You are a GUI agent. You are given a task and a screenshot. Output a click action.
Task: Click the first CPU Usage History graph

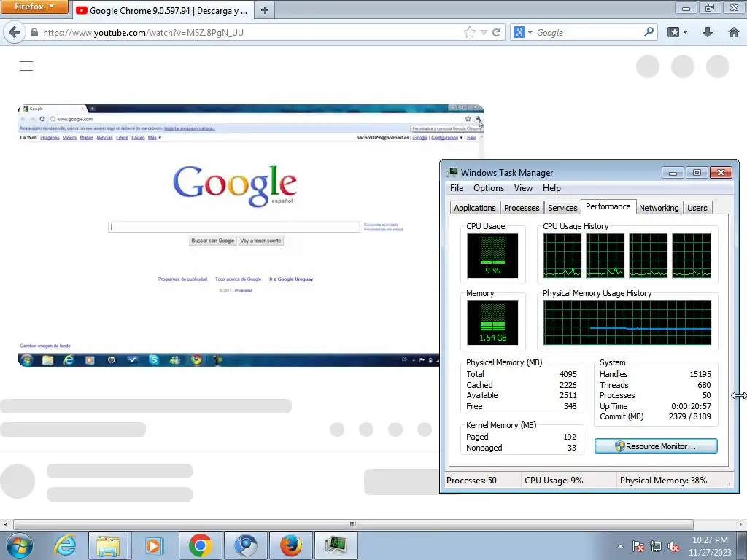coord(562,255)
